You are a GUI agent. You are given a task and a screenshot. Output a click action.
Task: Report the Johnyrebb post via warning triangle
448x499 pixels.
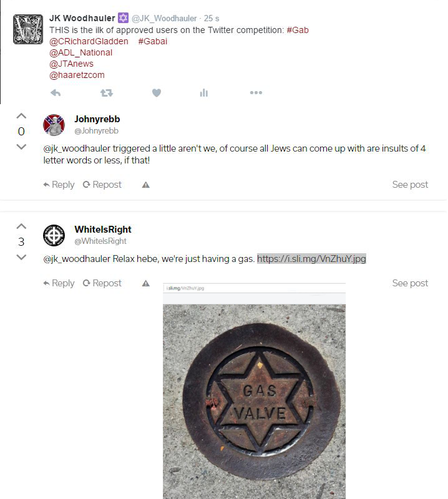146,185
